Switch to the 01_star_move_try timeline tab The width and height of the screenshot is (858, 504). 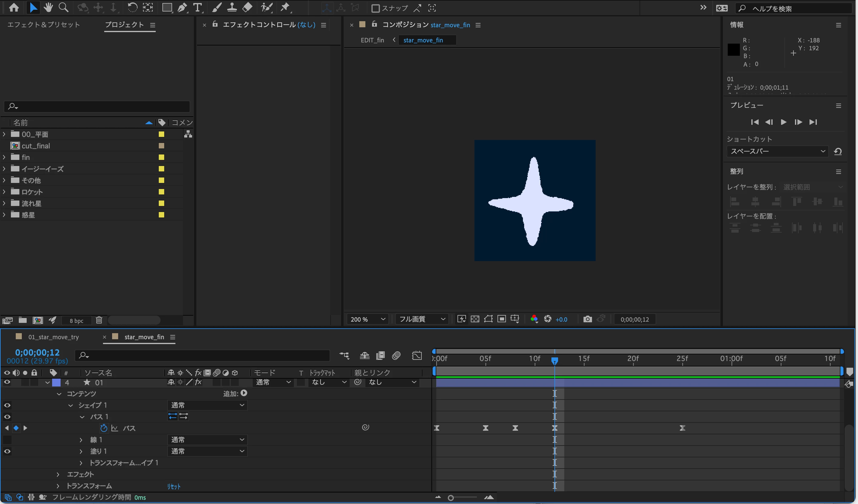tap(53, 337)
